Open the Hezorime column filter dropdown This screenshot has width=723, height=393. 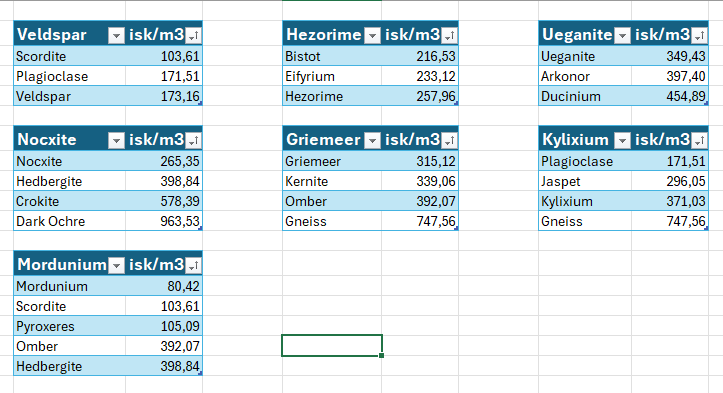(372, 36)
